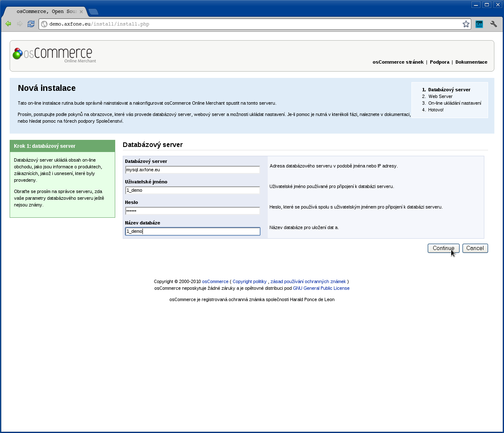Open a new tab with the new-tab button
The width and height of the screenshot is (504, 433).
tap(93, 12)
